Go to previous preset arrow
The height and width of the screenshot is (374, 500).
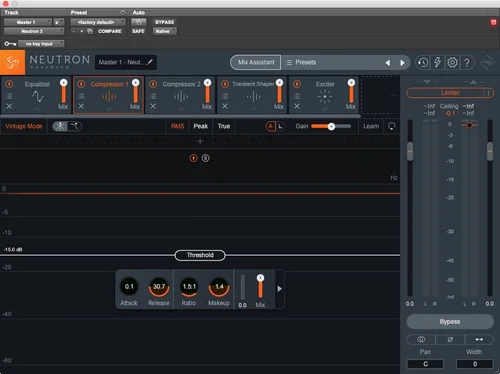(x=388, y=63)
